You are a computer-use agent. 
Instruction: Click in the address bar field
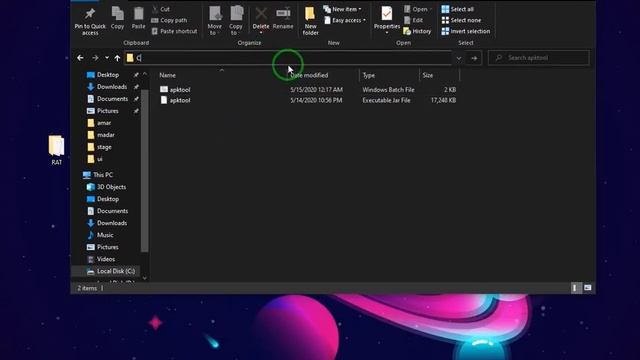click(x=288, y=58)
